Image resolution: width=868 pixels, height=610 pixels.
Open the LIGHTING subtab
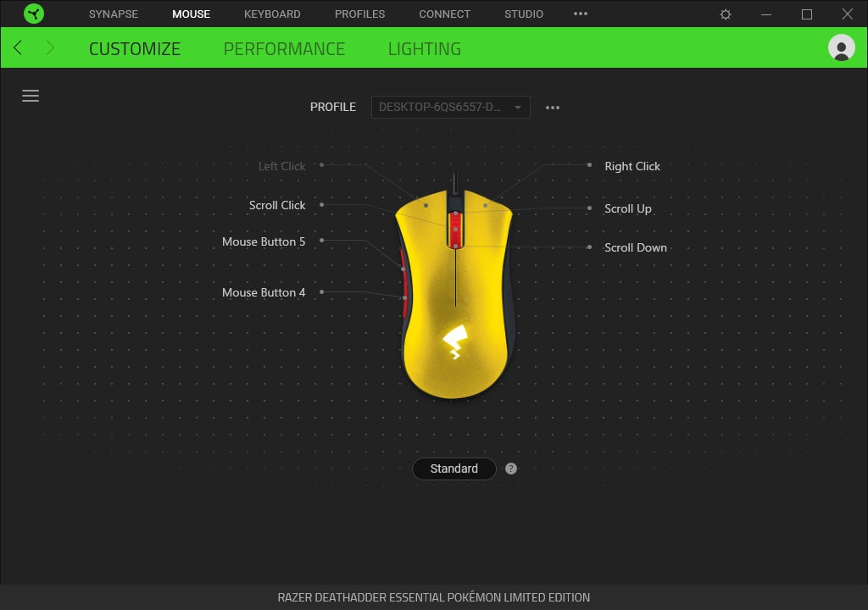(425, 48)
